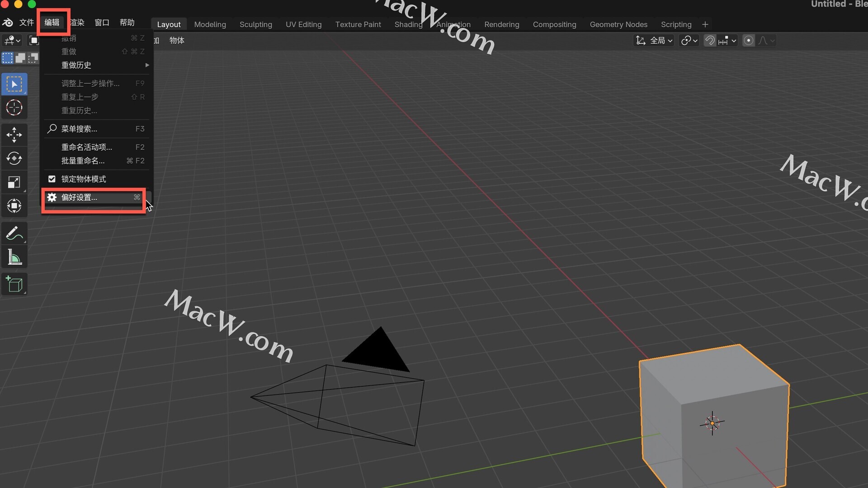Screen dimensions: 868x488
Task: Switch to the Texture Paint workspace tab
Action: tap(358, 24)
